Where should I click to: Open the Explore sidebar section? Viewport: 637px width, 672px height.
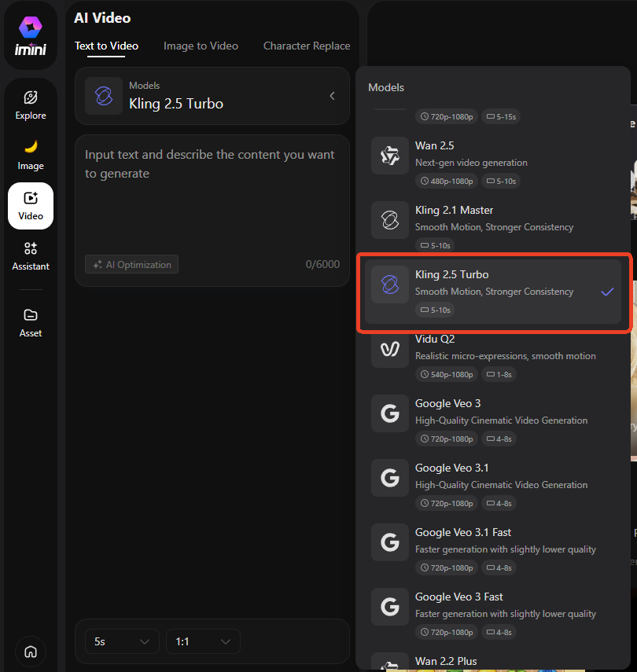pos(31,105)
